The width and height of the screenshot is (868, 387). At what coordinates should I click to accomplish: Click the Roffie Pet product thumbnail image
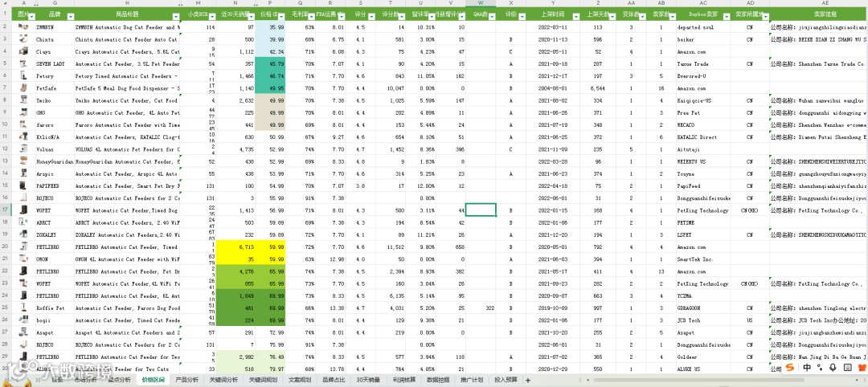coord(23,308)
